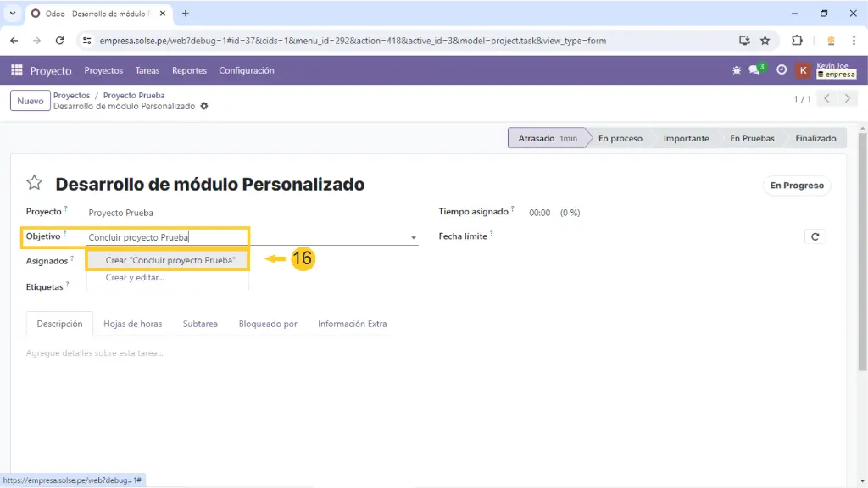
Task: Toggle the En Progreso state button
Action: click(796, 186)
